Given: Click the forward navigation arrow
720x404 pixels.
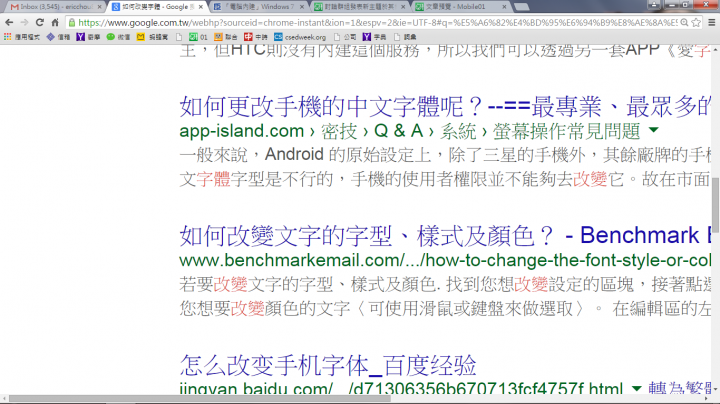Looking at the screenshot, I should coord(24,22).
